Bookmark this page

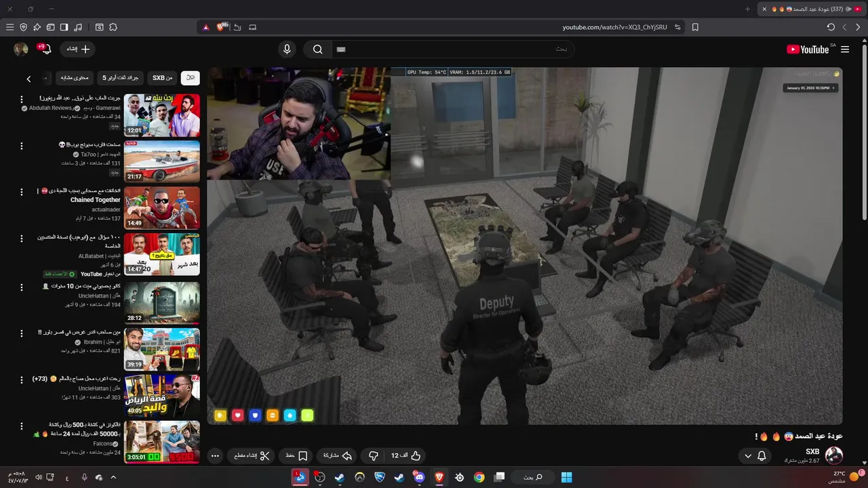[x=695, y=27]
